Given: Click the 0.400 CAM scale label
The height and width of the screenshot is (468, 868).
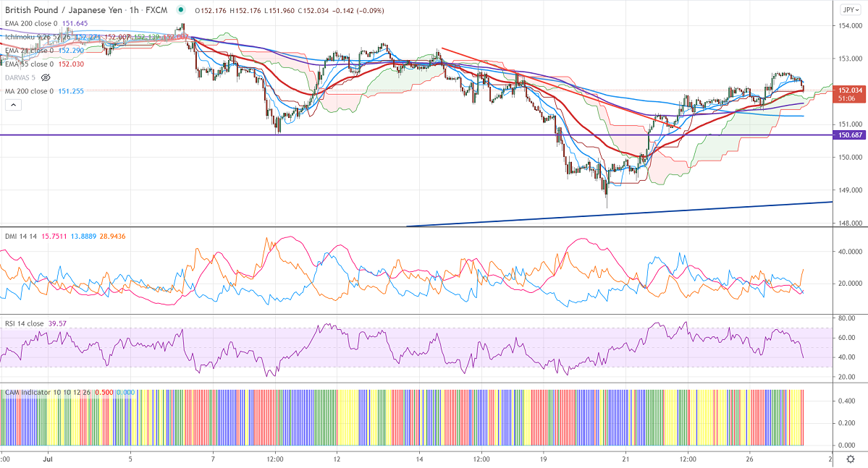Looking at the screenshot, I should 846,401.
